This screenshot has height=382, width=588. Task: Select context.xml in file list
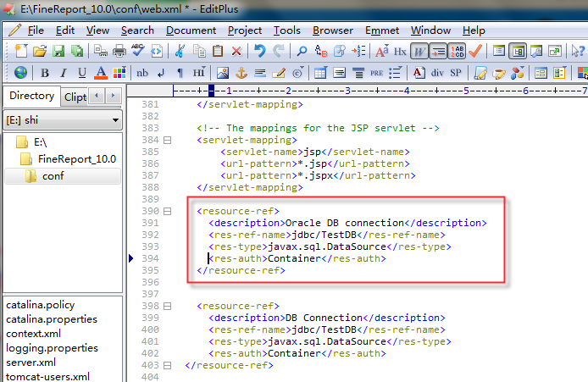click(33, 334)
